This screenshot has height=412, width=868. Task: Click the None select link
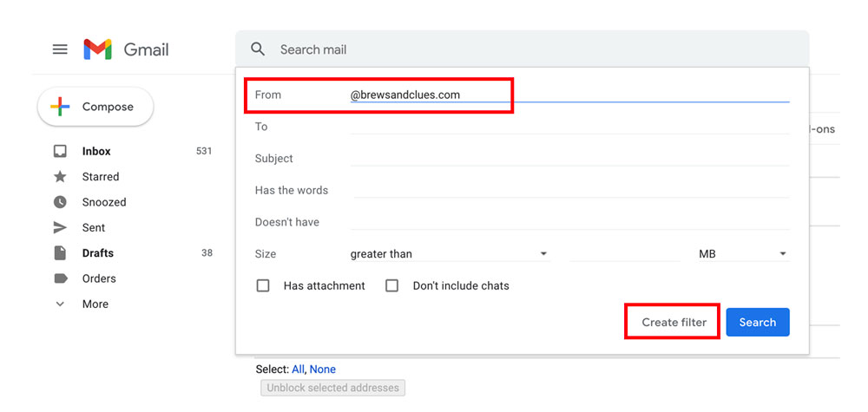tap(323, 369)
